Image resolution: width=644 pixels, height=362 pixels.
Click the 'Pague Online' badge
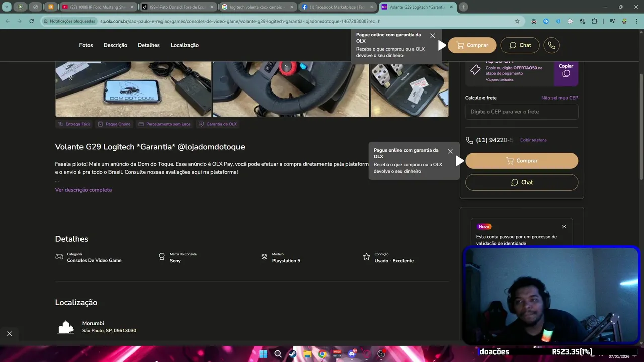(x=114, y=124)
